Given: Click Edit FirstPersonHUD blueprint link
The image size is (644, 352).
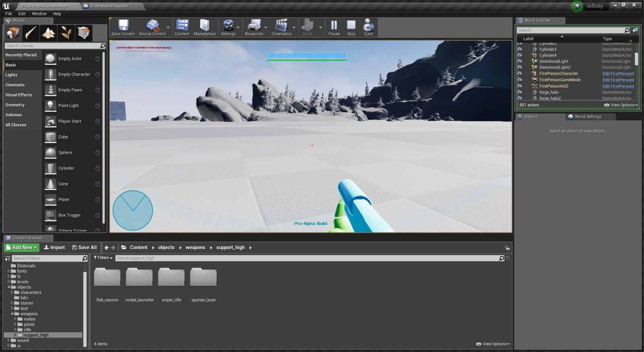Looking at the screenshot, I should point(618,86).
